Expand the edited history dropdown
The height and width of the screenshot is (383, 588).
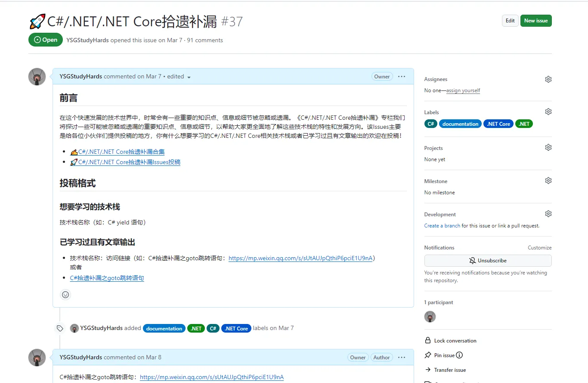tap(179, 77)
